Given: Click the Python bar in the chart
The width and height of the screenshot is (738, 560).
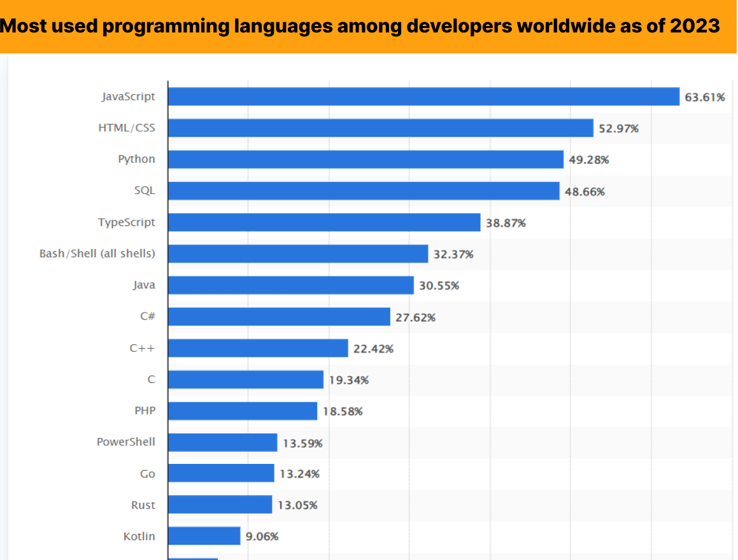Looking at the screenshot, I should (365, 159).
